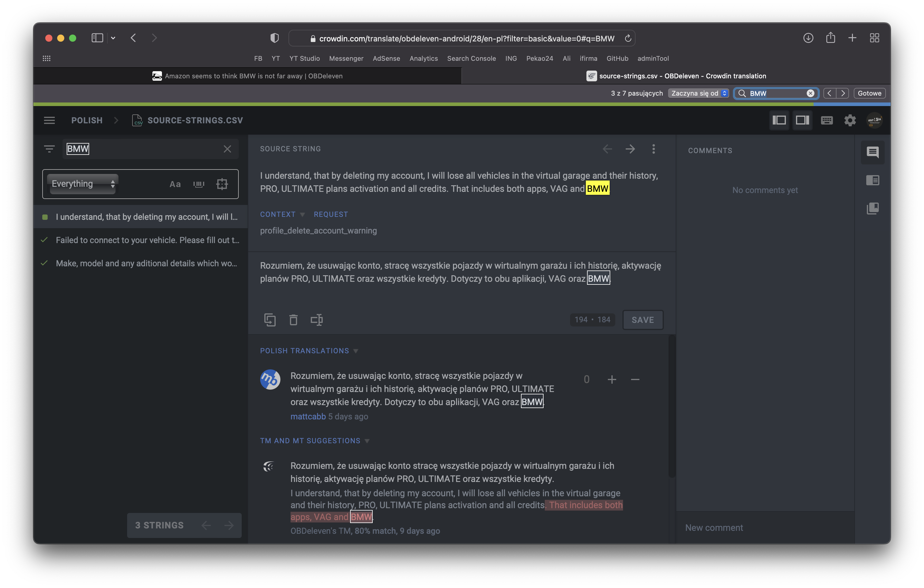Toggle match case Aa search option

[x=175, y=184]
